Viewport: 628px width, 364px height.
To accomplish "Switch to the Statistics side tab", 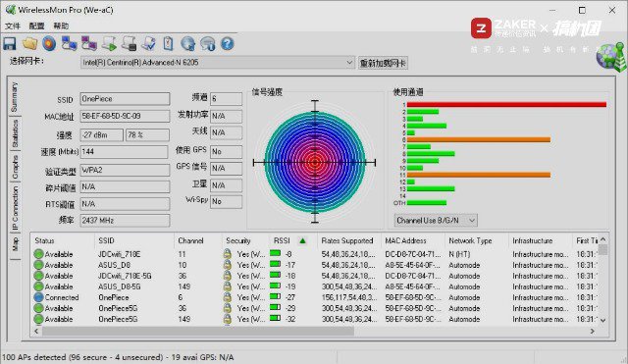I will coord(15,133).
